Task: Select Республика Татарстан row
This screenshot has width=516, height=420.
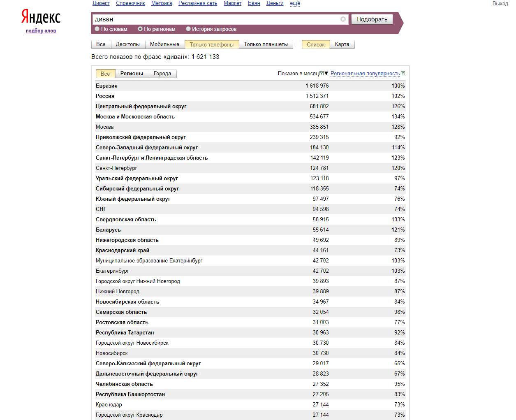Action: [250, 332]
